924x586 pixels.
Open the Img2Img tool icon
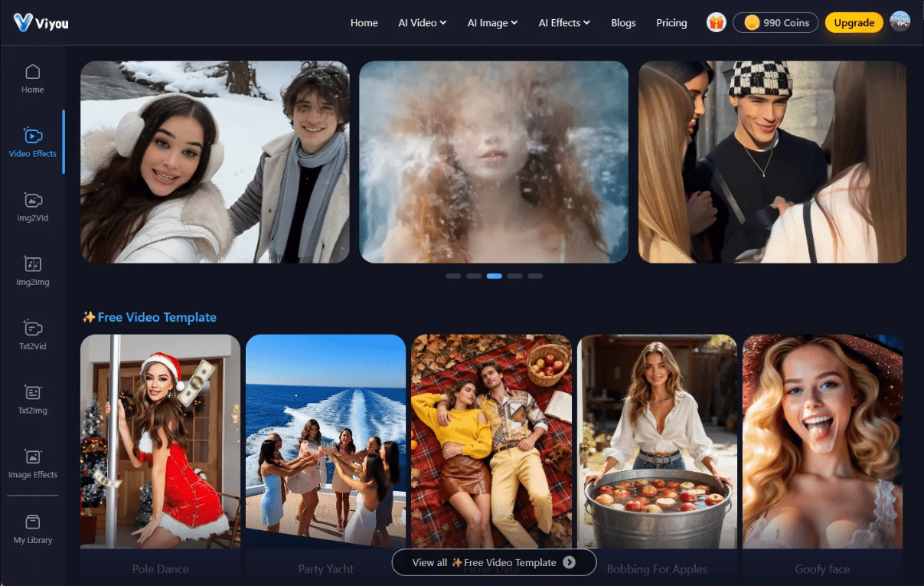click(x=33, y=265)
